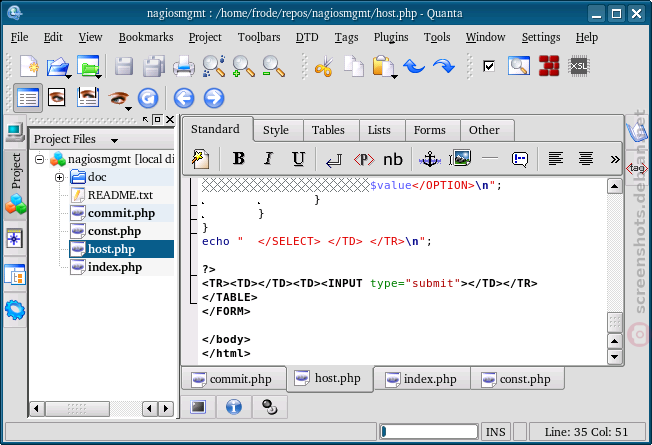Open the Plugins menu

click(x=391, y=37)
